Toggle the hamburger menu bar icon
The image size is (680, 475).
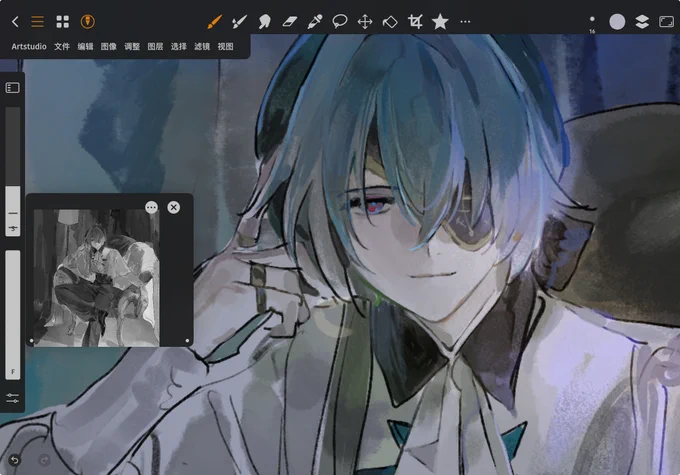(37, 22)
